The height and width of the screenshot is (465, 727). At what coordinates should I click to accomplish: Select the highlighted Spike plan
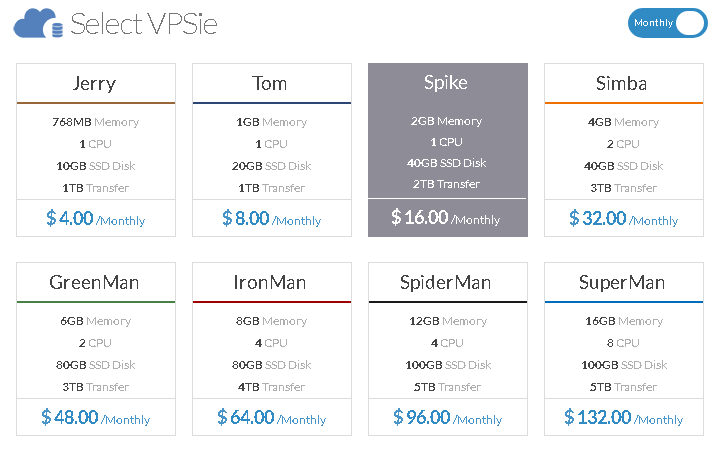pos(448,150)
